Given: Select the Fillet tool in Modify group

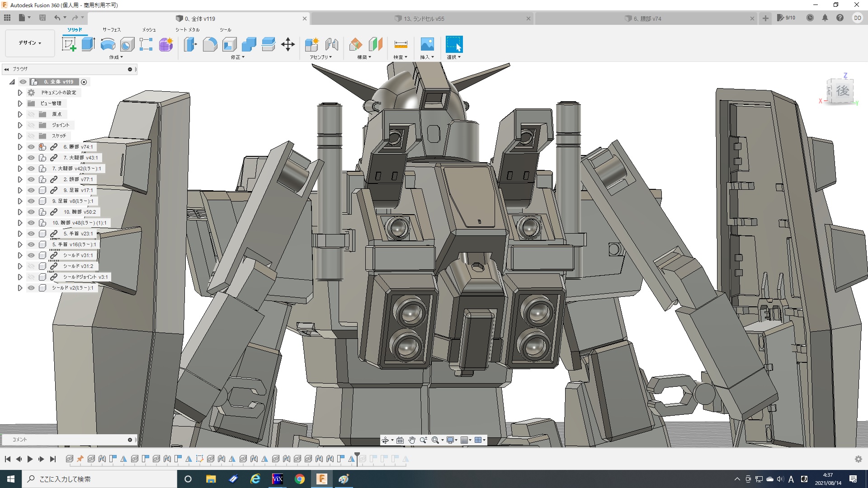Looking at the screenshot, I should [x=210, y=44].
